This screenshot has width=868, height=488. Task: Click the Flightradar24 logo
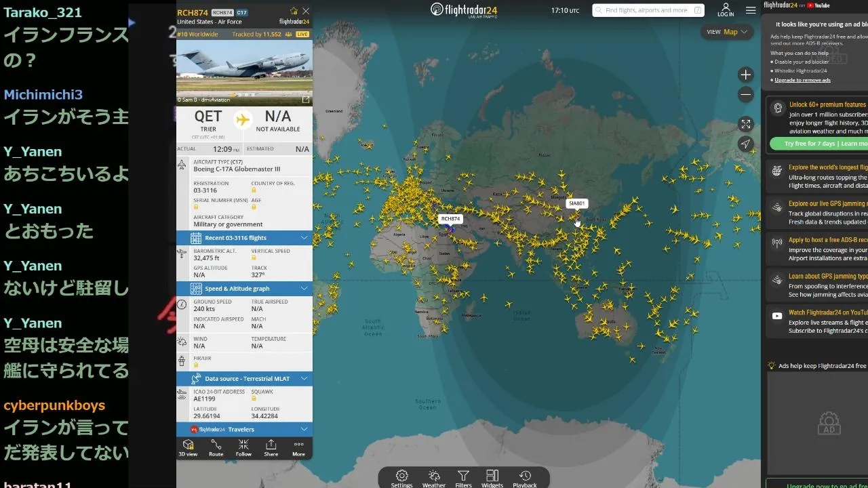(464, 9)
